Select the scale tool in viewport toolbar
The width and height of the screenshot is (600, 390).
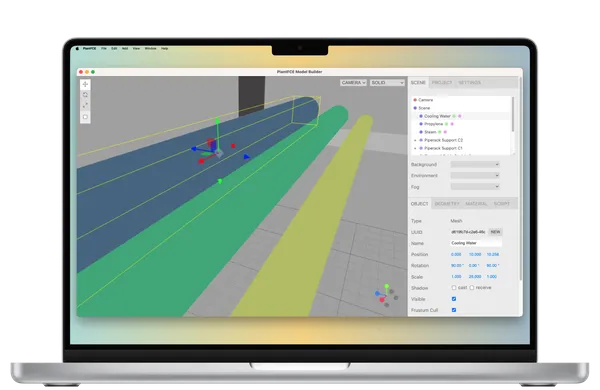[85, 105]
